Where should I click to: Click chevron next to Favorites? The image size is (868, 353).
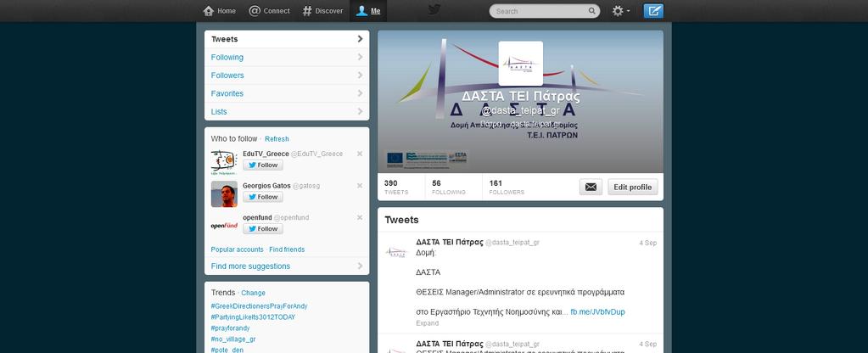(x=361, y=93)
